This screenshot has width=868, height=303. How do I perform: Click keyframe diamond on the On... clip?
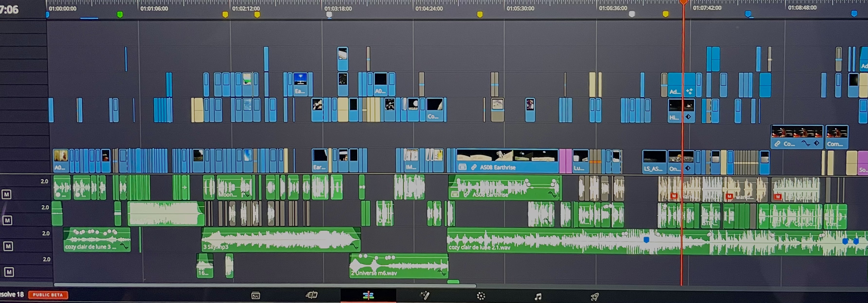tap(688, 168)
